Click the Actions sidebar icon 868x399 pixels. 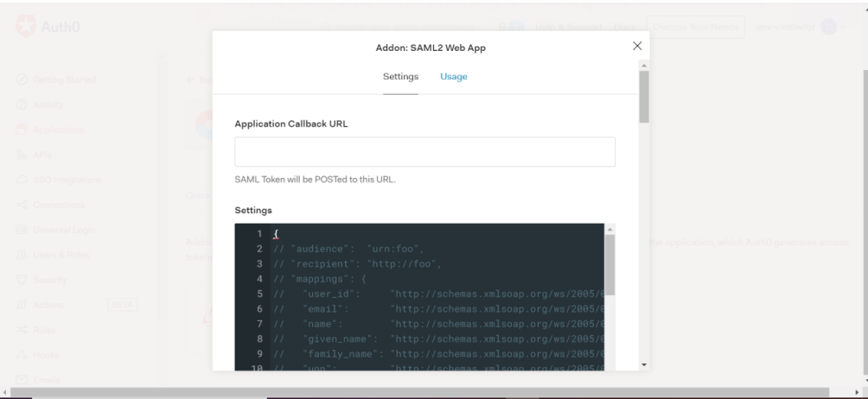pos(21,305)
